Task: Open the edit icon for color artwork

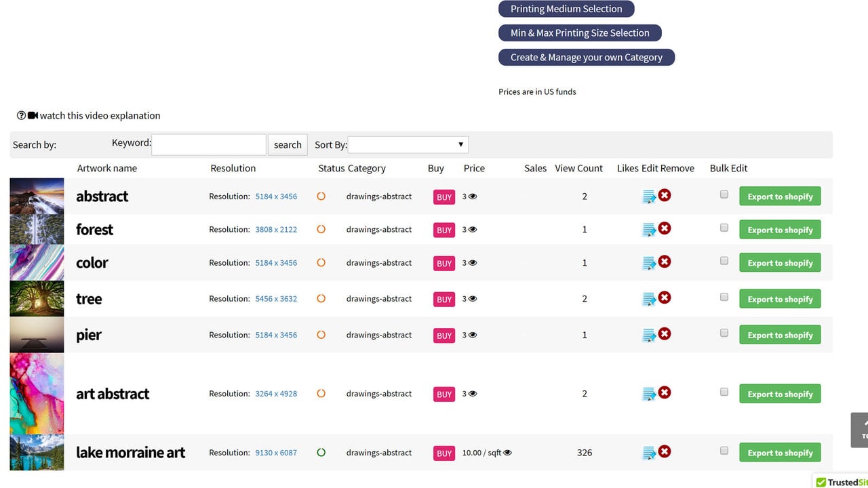Action: pyautogui.click(x=649, y=263)
